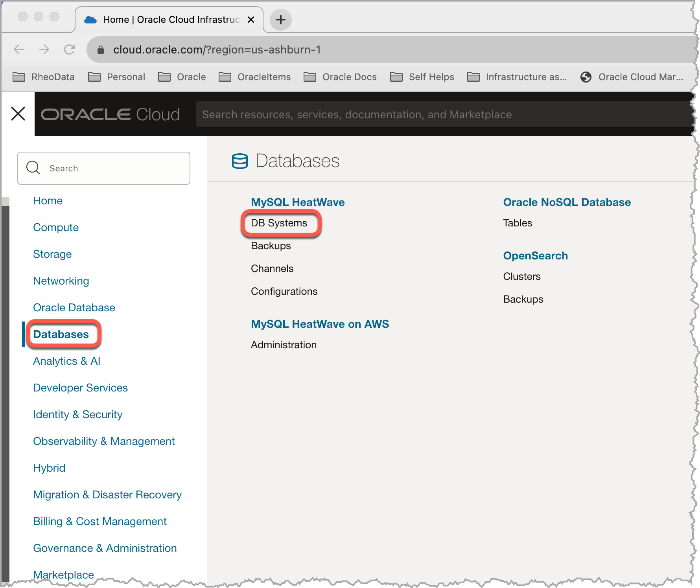Open Governance & Administration category
The height and width of the screenshot is (588, 700).
pos(105,548)
